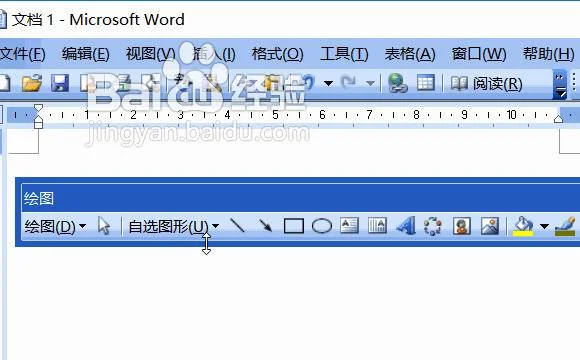Open the 工具(T) menu
580x360 pixels.
(x=344, y=54)
